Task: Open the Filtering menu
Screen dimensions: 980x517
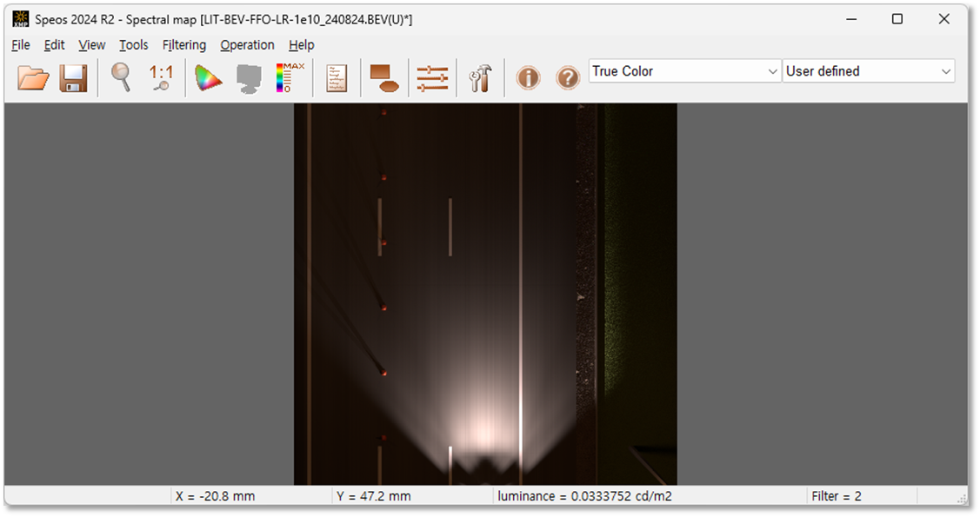Action: point(184,45)
